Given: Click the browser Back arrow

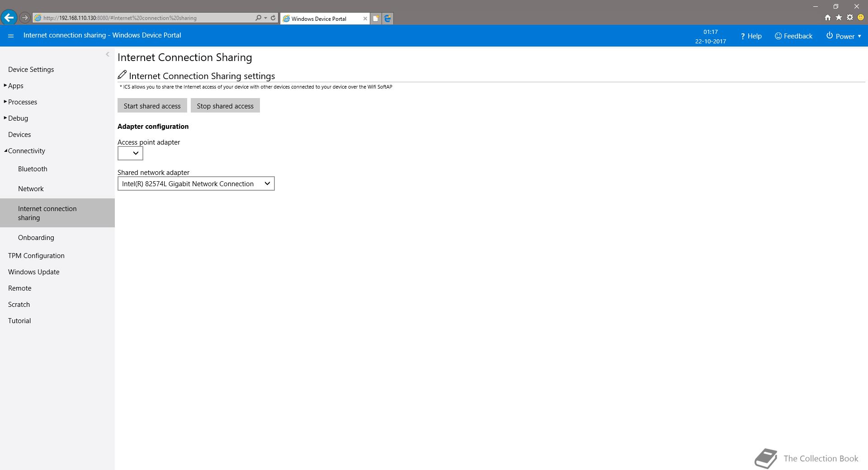Looking at the screenshot, I should [9, 18].
